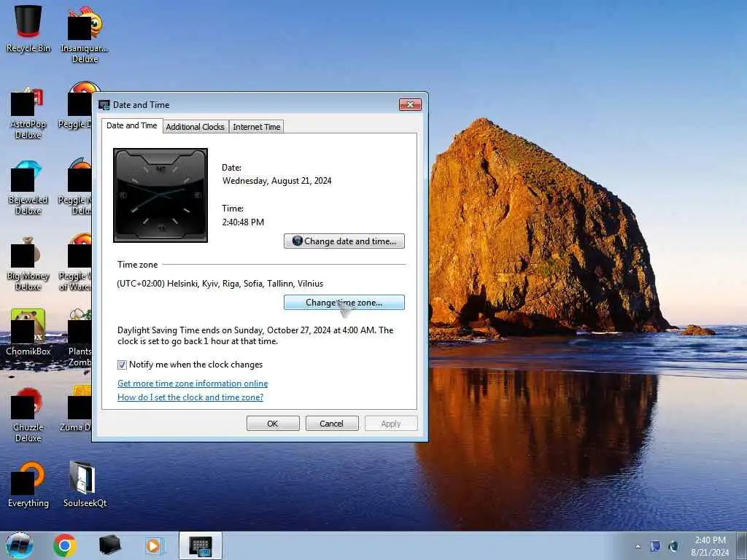Image resolution: width=747 pixels, height=560 pixels.
Task: Switch to Date and Time tab
Action: (x=132, y=125)
